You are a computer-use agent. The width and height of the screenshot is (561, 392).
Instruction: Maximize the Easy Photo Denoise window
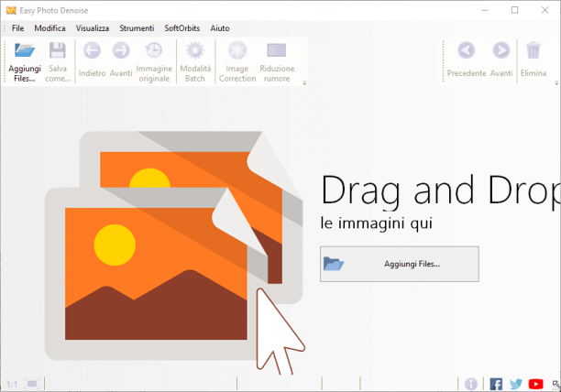tap(514, 10)
